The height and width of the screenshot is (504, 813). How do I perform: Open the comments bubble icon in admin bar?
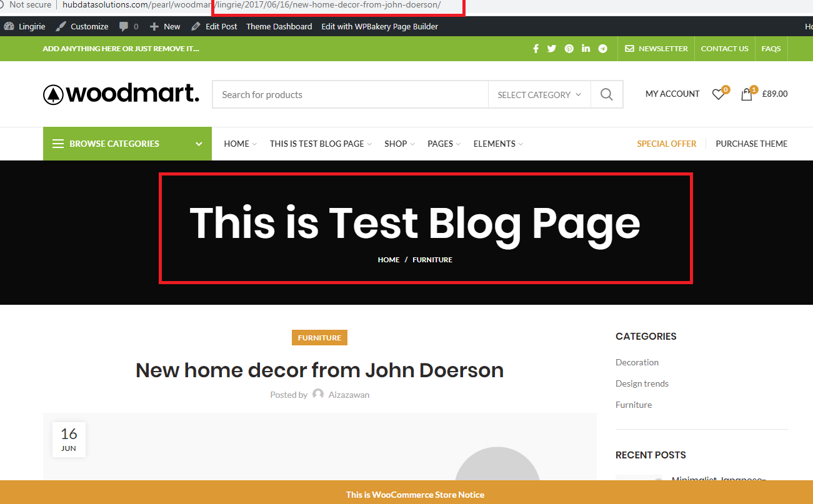click(124, 26)
